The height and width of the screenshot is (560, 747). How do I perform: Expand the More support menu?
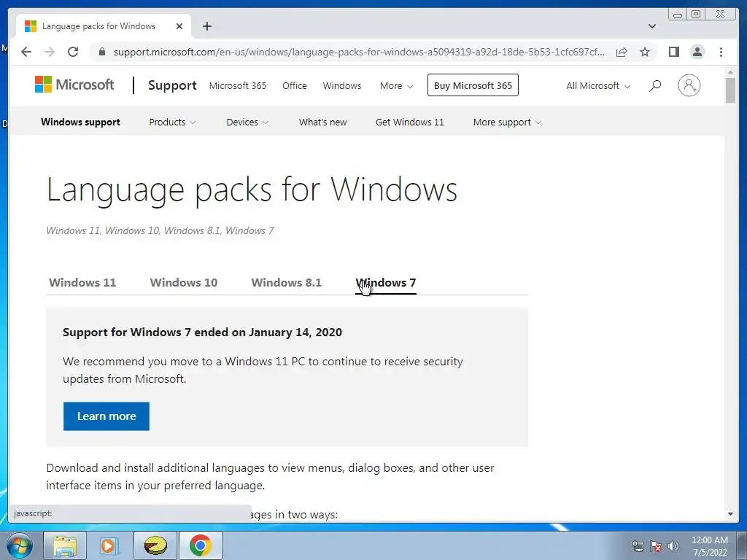point(507,122)
